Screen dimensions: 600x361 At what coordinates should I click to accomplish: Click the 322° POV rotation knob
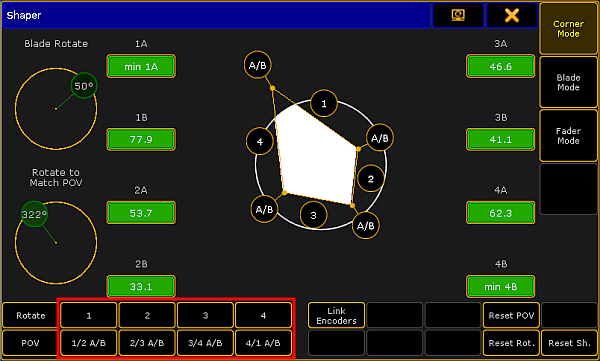[34, 214]
